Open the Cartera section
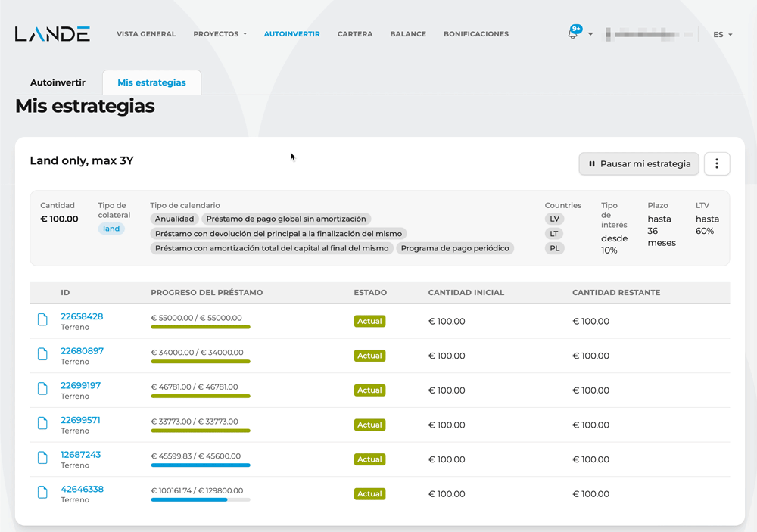Viewport: 757px width, 532px height. pos(355,34)
